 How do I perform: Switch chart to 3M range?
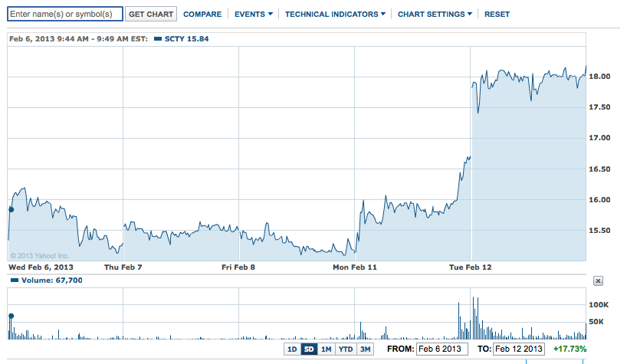click(x=366, y=349)
